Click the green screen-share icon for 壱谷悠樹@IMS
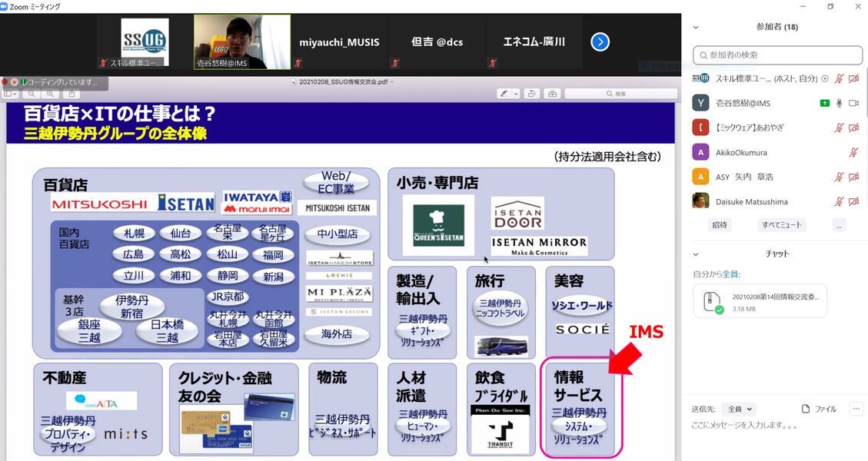Screen dimensions: 868x461 825,103
